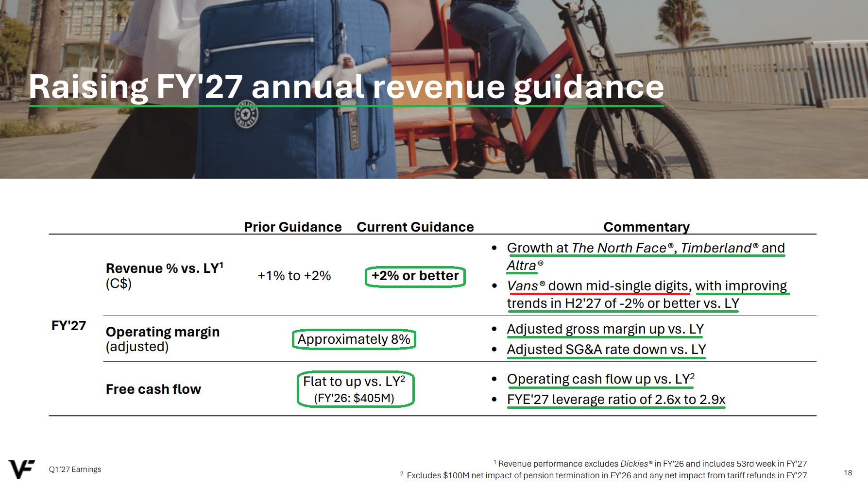The width and height of the screenshot is (868, 487).
Task: Click 'Operating cash flow up vs. LY' commentary
Action: [601, 379]
